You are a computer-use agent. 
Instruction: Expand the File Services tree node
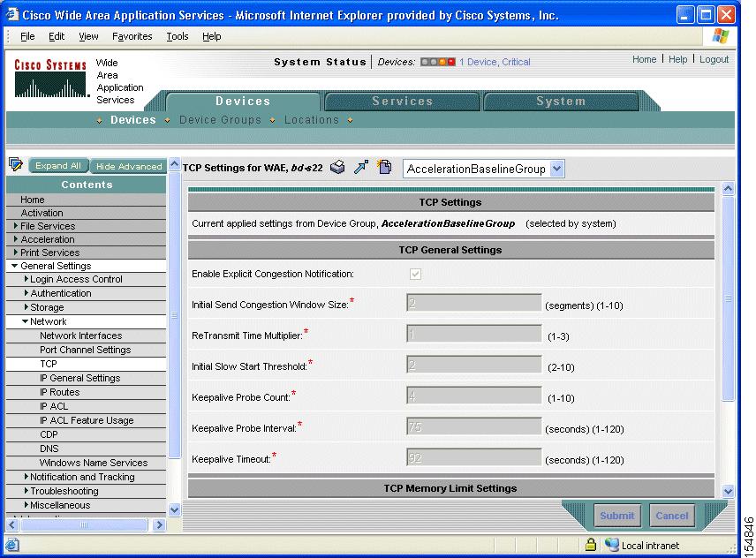click(x=16, y=225)
